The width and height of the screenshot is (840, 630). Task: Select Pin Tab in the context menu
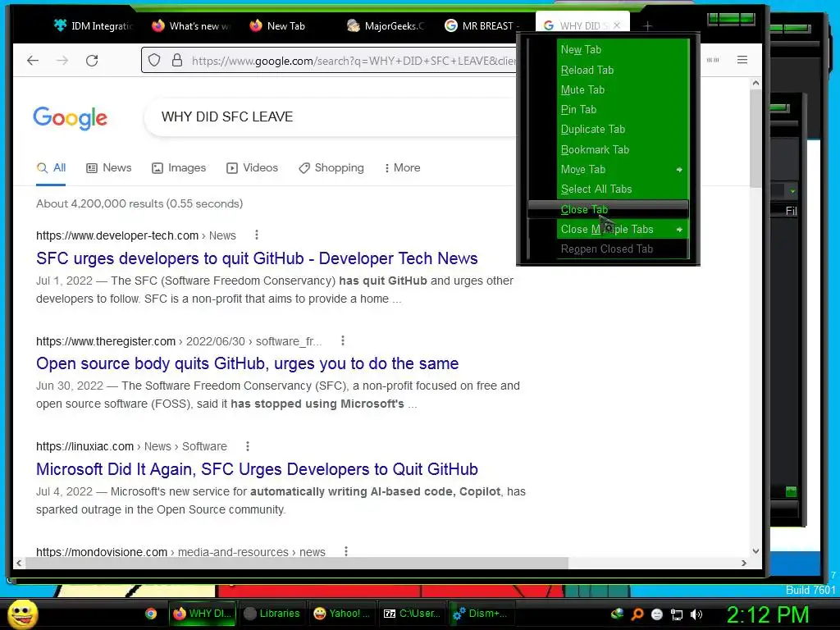(608, 110)
